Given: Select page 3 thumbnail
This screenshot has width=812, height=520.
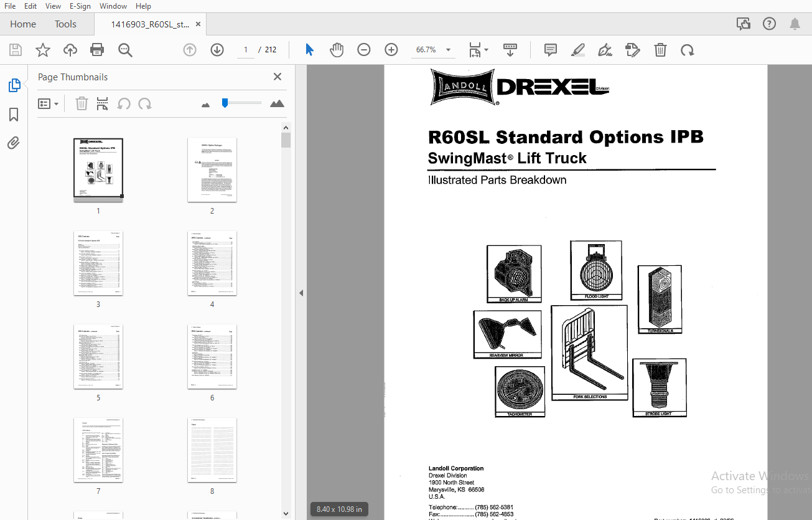Looking at the screenshot, I should [x=98, y=263].
